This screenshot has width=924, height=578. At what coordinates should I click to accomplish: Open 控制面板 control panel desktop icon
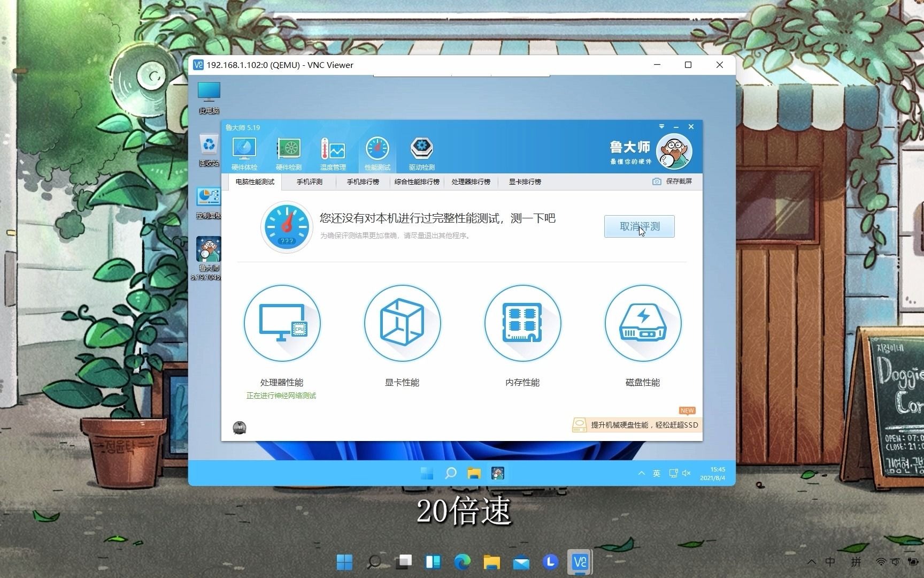(209, 203)
